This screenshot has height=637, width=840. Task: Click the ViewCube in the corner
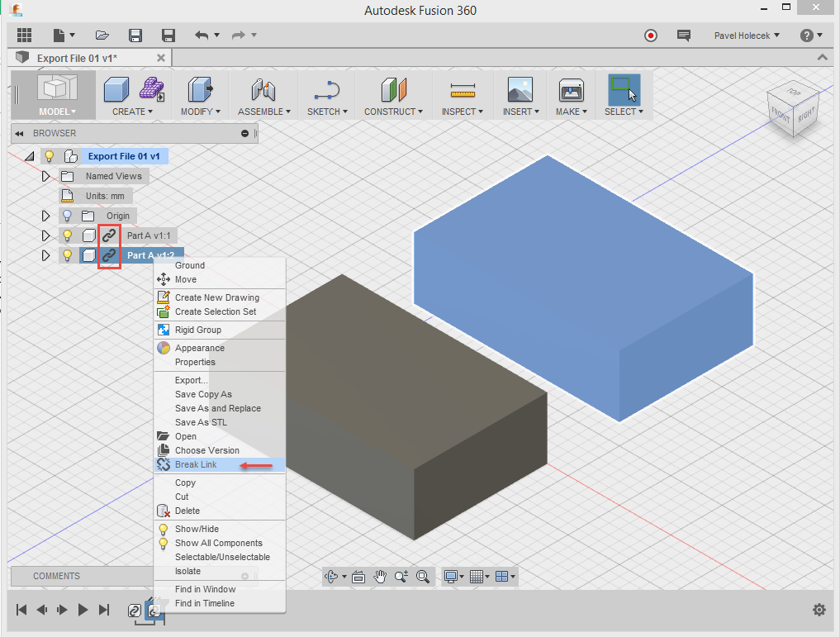pyautogui.click(x=794, y=108)
